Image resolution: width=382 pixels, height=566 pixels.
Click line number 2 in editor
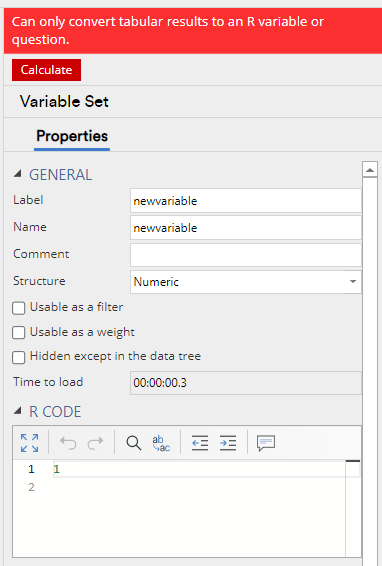coord(31,487)
